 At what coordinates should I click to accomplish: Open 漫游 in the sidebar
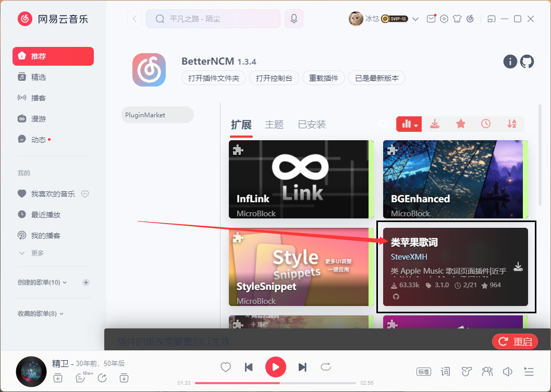(53, 119)
